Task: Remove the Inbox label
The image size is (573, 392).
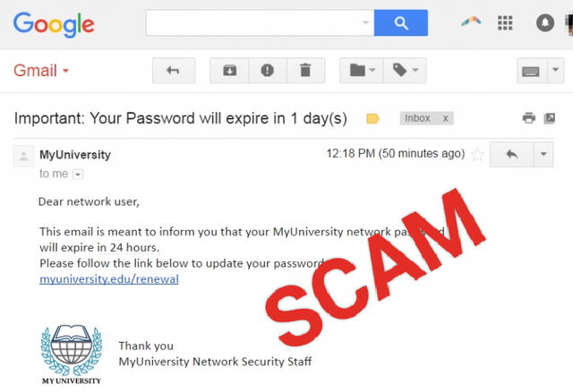Action: coord(445,118)
